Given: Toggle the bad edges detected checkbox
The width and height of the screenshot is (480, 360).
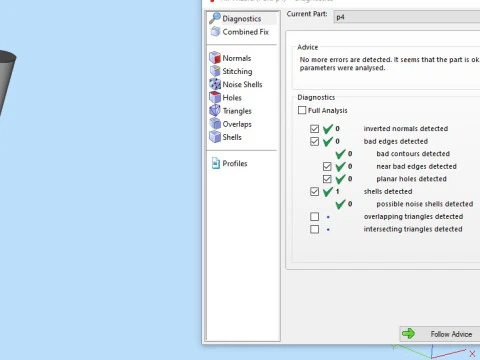Looking at the screenshot, I should (314, 141).
